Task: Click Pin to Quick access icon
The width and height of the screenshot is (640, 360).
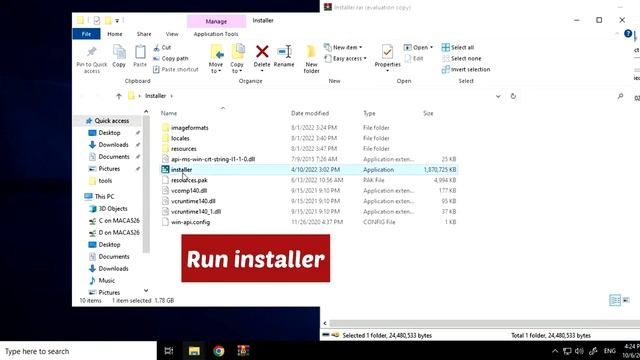Action: (x=92, y=52)
